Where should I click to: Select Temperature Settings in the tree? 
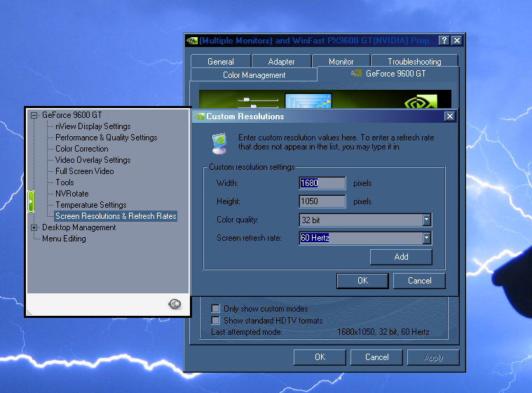(91, 205)
